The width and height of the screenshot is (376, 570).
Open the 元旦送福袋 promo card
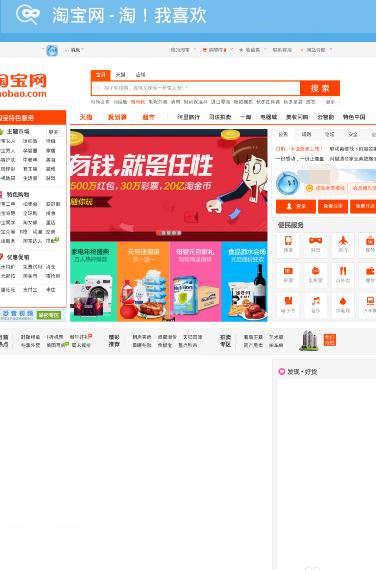coord(143,282)
